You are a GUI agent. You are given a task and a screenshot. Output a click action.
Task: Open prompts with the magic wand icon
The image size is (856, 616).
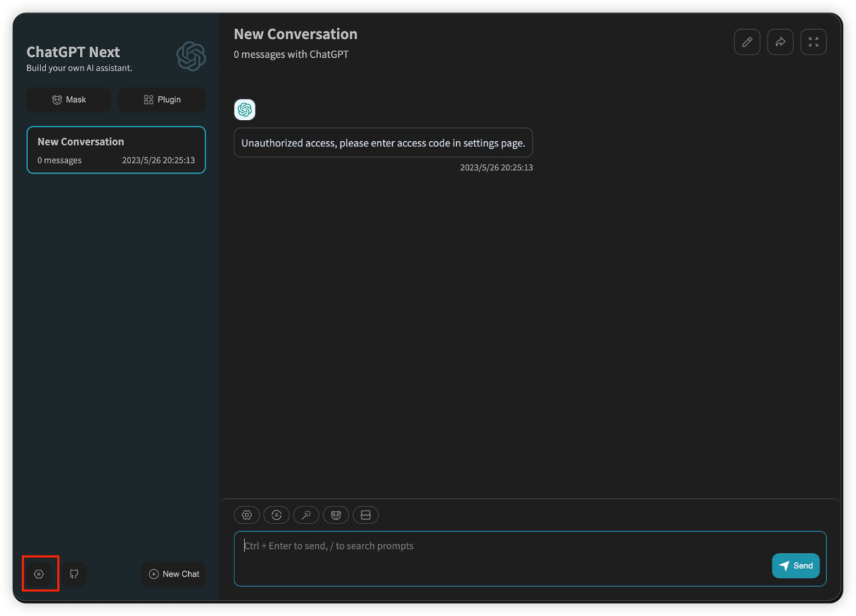click(306, 515)
